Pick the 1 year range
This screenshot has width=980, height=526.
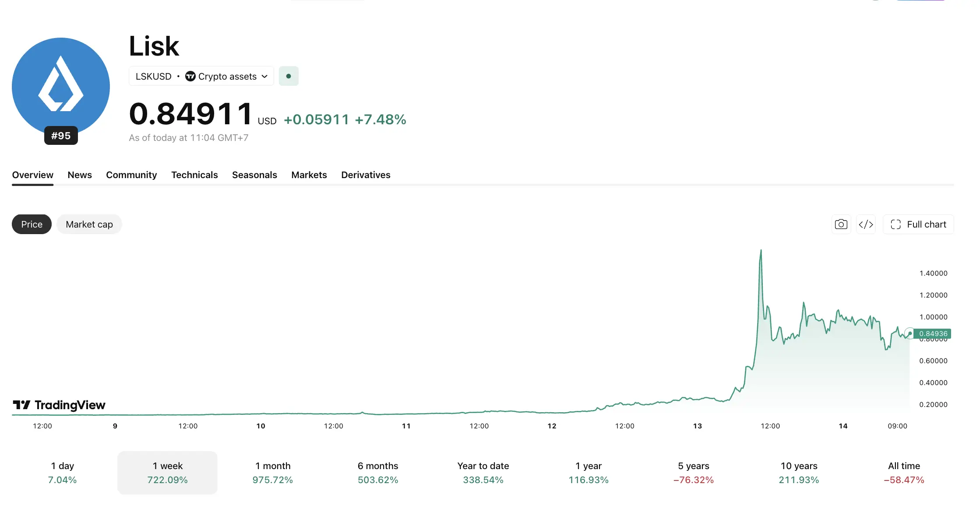click(x=589, y=473)
